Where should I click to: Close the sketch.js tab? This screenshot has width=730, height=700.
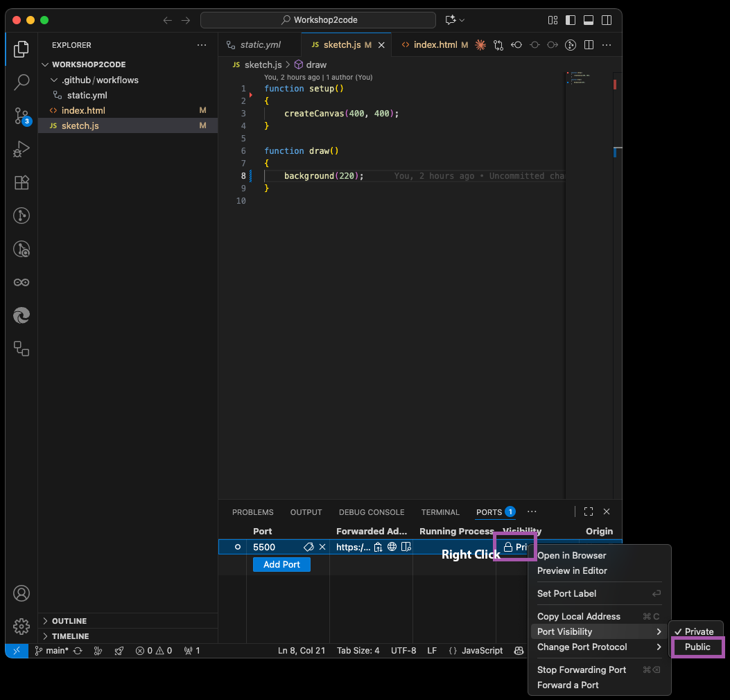[x=381, y=44]
